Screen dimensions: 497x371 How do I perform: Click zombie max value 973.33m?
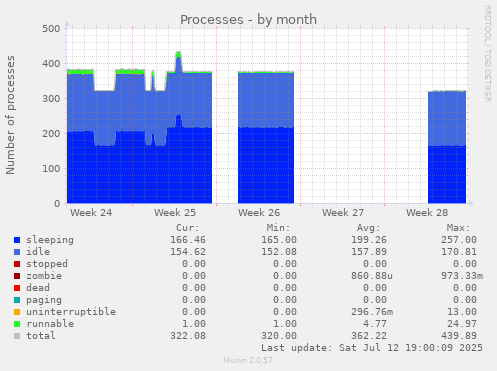[462, 276]
